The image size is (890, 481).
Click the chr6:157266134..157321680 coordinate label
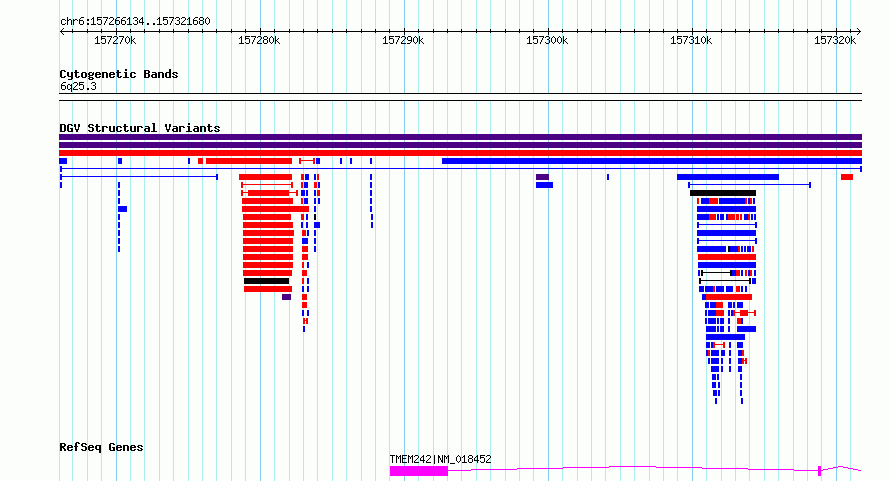click(135, 21)
